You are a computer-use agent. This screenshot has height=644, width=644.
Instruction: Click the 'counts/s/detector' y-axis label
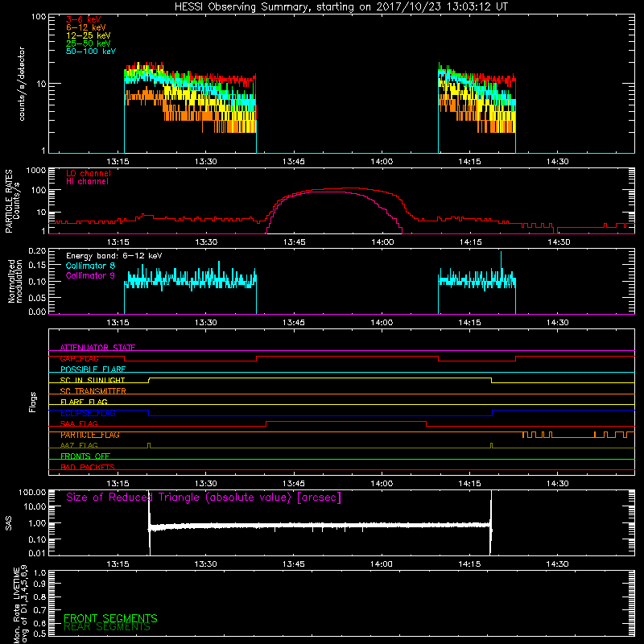click(x=22, y=84)
